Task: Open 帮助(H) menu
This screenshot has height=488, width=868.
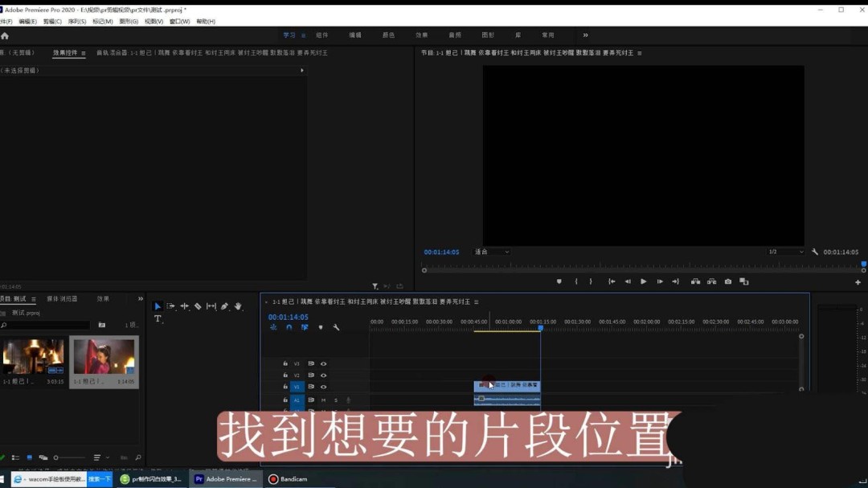Action: (206, 22)
